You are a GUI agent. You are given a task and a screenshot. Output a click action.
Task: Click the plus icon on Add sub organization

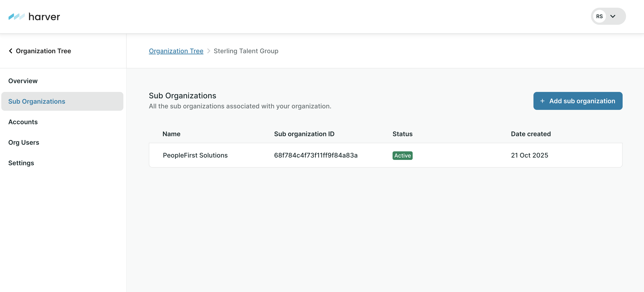542,101
